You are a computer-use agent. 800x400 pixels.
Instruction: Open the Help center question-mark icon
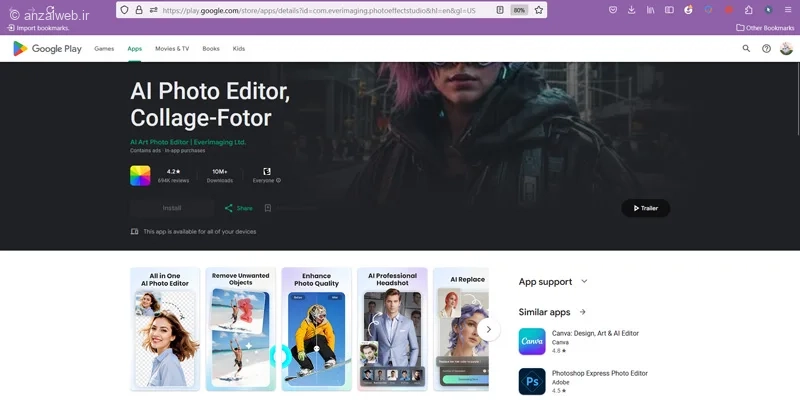pos(766,48)
